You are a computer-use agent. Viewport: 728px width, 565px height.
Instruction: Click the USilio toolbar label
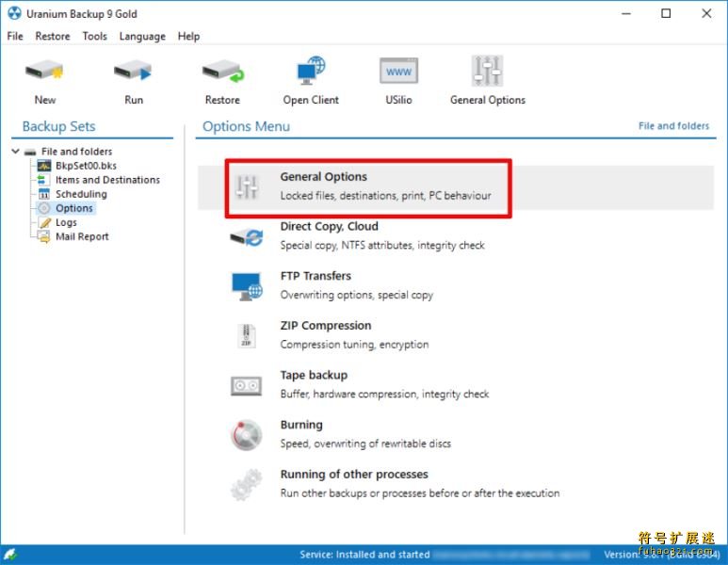click(x=398, y=100)
